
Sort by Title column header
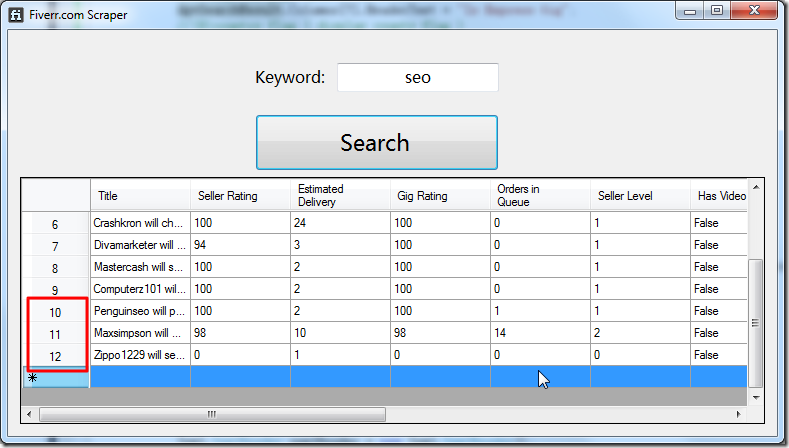[140, 195]
